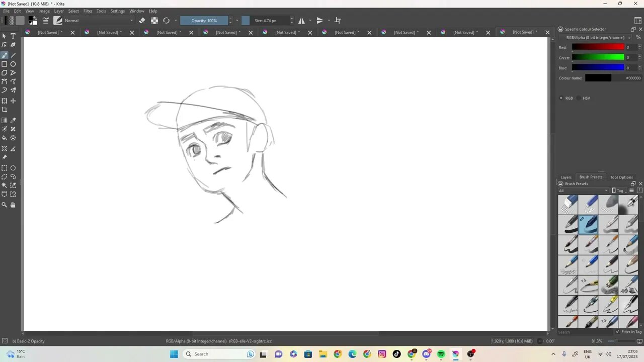Select the Assistant tool

[5, 149]
